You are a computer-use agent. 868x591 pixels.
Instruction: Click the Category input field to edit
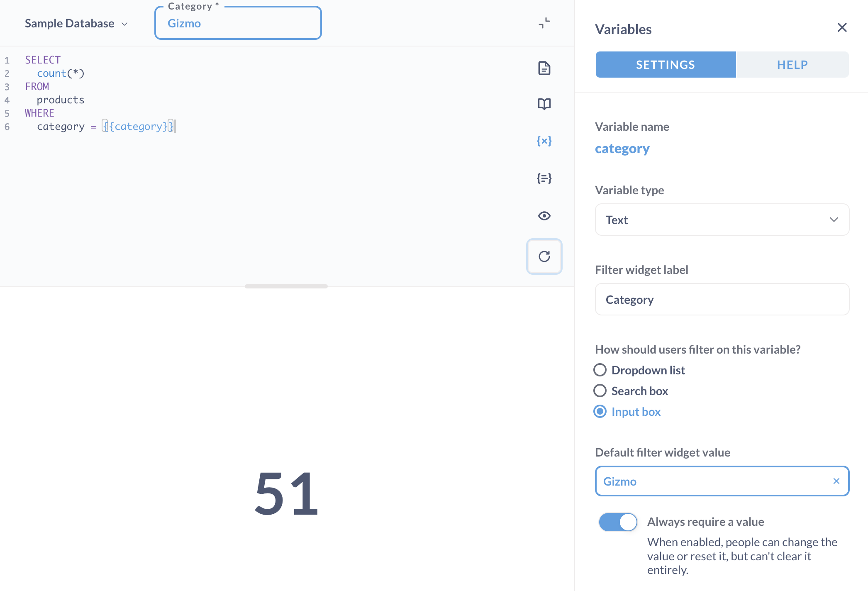(239, 22)
